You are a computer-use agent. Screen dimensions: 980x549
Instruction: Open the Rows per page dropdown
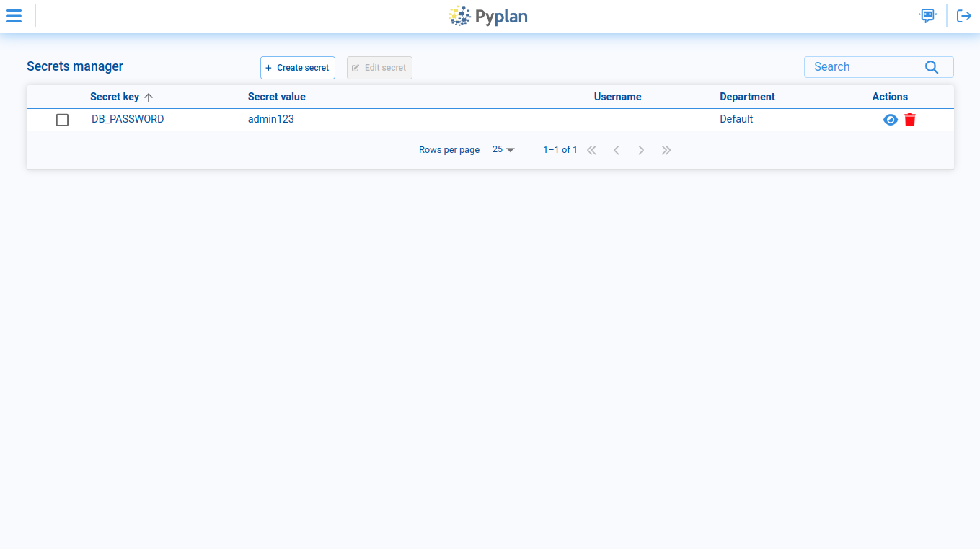(x=503, y=149)
